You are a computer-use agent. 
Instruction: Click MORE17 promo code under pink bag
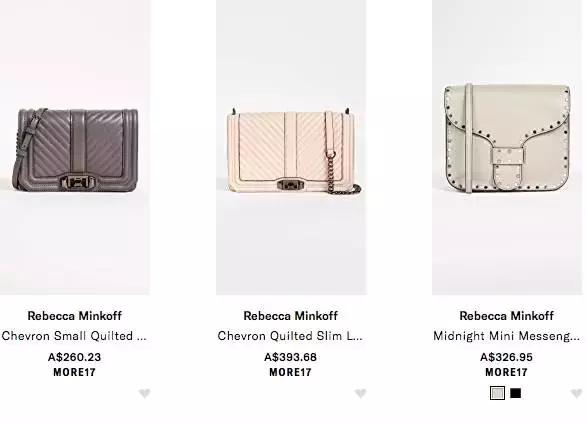[x=291, y=372]
